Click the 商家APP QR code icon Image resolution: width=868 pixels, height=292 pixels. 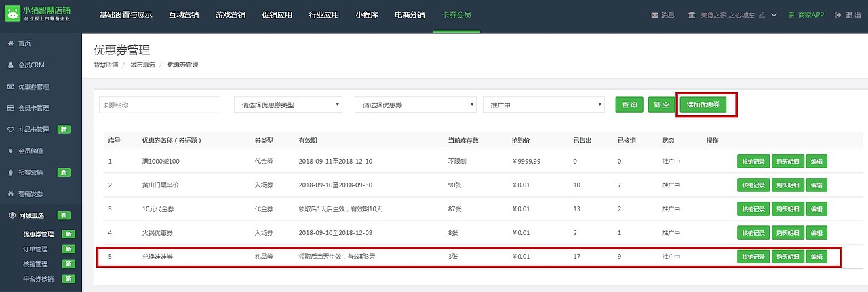click(x=791, y=15)
